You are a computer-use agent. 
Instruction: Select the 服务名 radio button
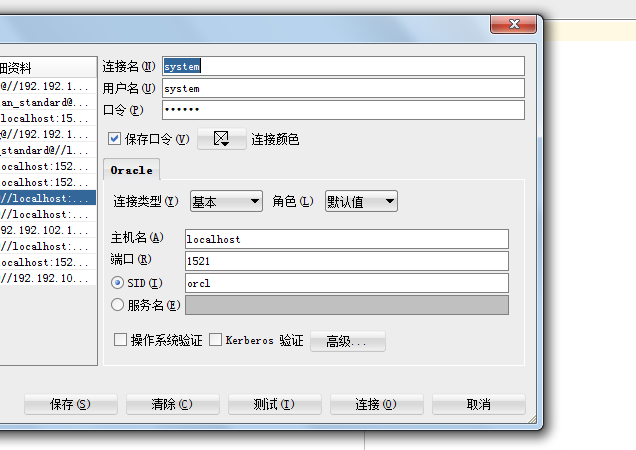[117, 305]
